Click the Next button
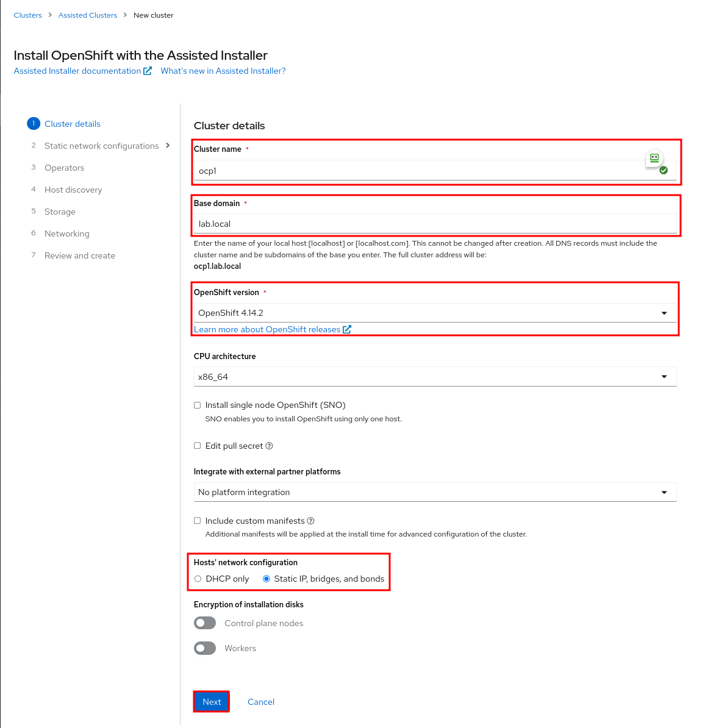 point(212,702)
